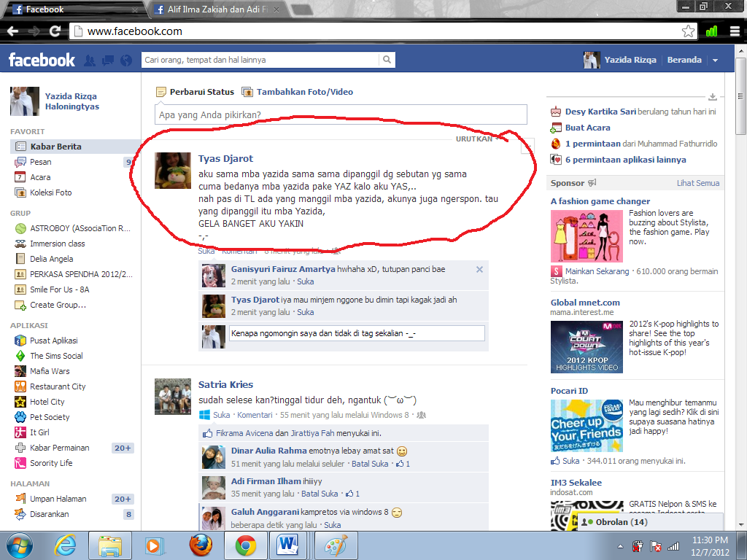This screenshot has height=560, width=747.
Task: Open friend requests icon in header
Action: click(89, 61)
